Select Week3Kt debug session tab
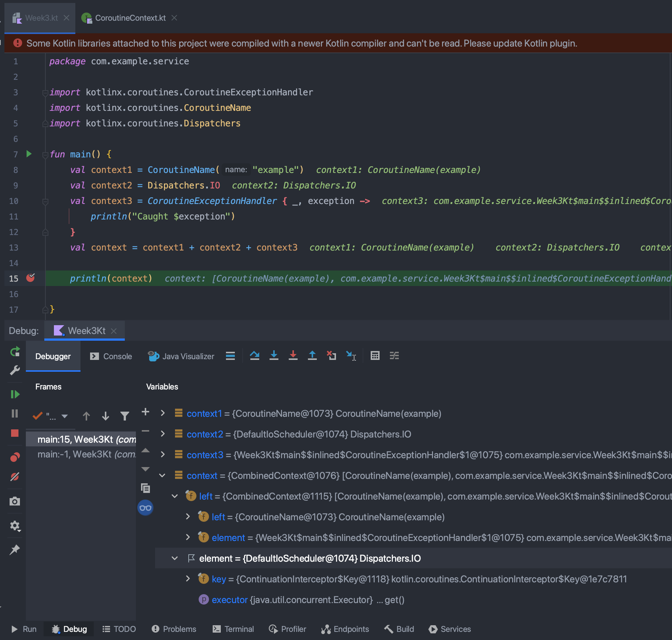Screen dimensions: 672x640 (x=85, y=331)
